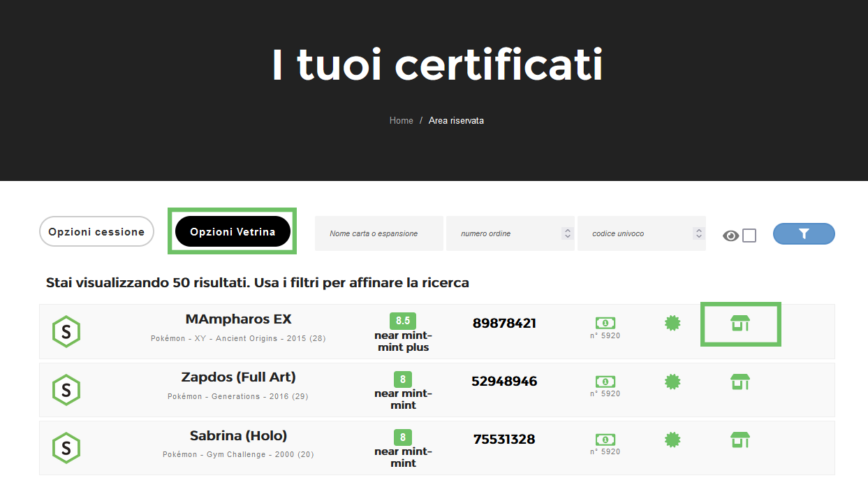Select certificate code 75531328

coord(504,440)
